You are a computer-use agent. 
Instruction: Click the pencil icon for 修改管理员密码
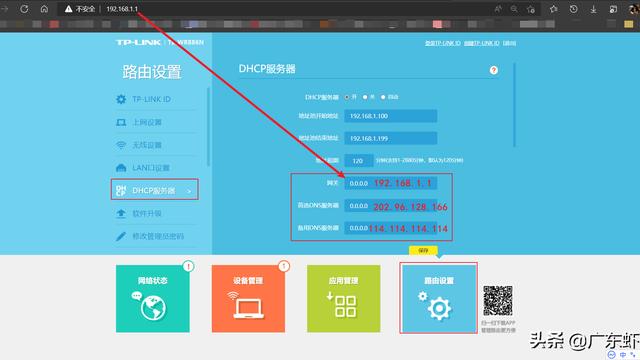point(121,236)
